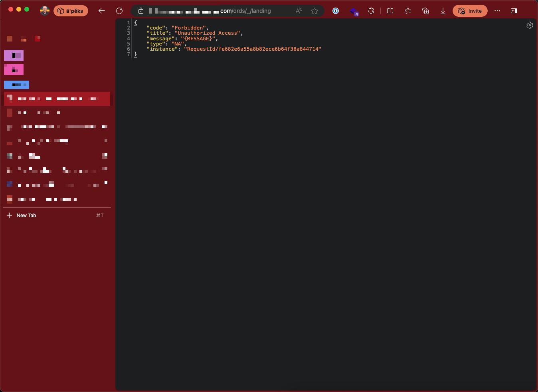Show the Downloads panel

(x=443, y=11)
